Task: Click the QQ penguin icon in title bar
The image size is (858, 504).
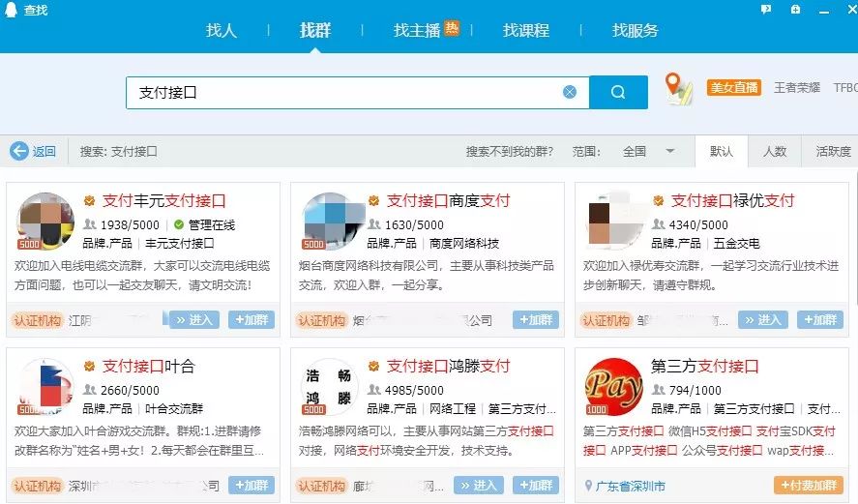Action: point(11,9)
